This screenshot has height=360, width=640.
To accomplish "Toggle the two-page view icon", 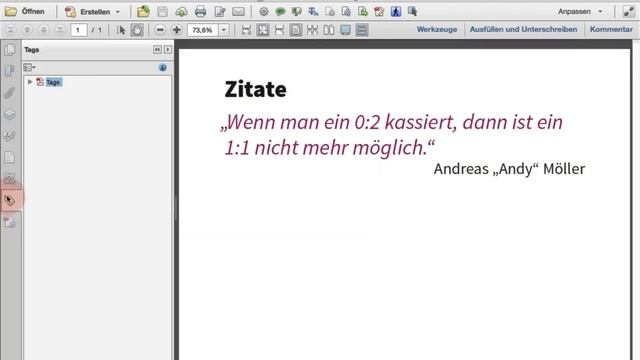I will click(329, 30).
